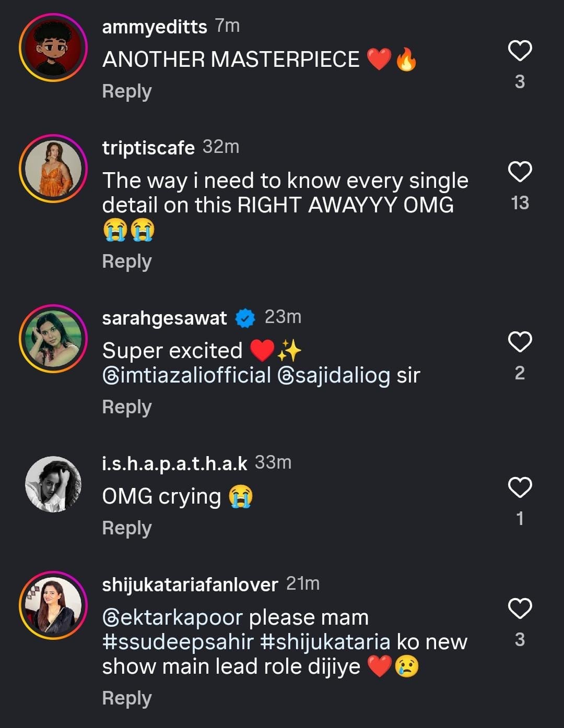564x728 pixels.
Task: Open sarahgesawat username
Action: 164,318
